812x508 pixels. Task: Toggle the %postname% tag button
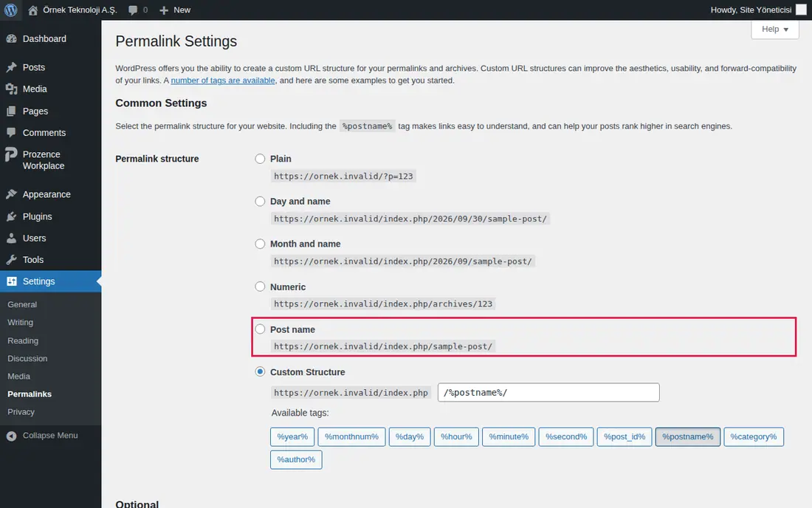[x=688, y=436]
